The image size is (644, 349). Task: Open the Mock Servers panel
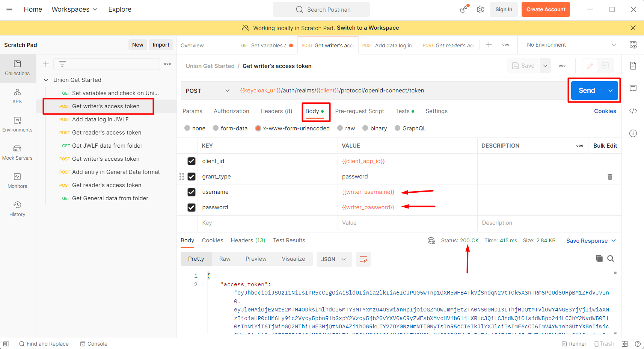coord(17,153)
